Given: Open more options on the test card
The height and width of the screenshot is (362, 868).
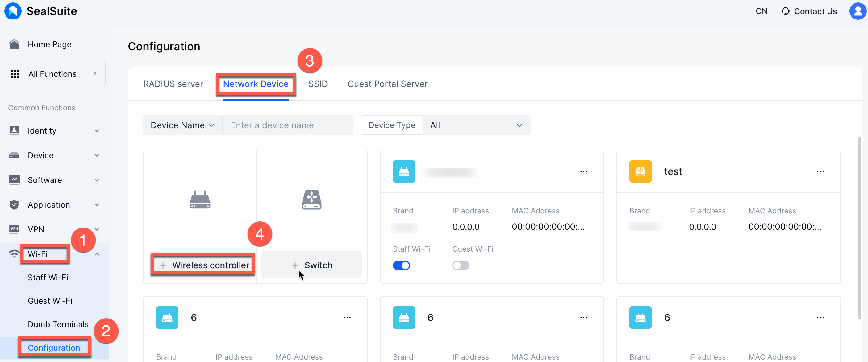Looking at the screenshot, I should point(820,171).
